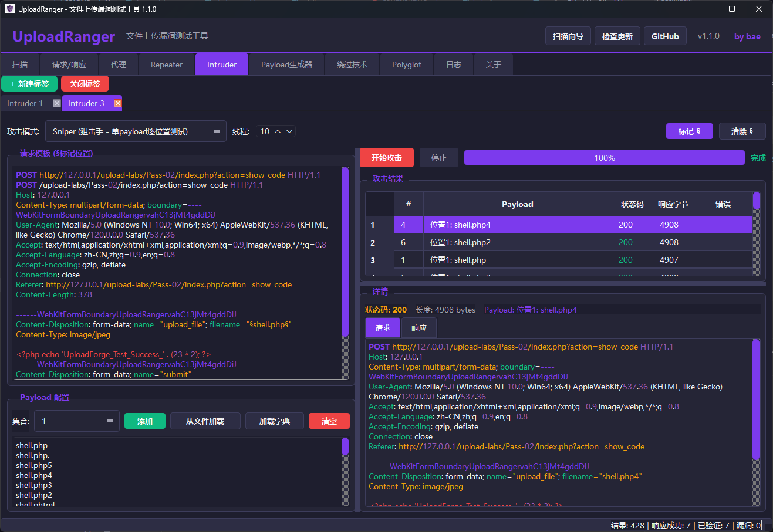The height and width of the screenshot is (532, 773).
Task: Maximize the UploadRanger window
Action: click(x=732, y=9)
